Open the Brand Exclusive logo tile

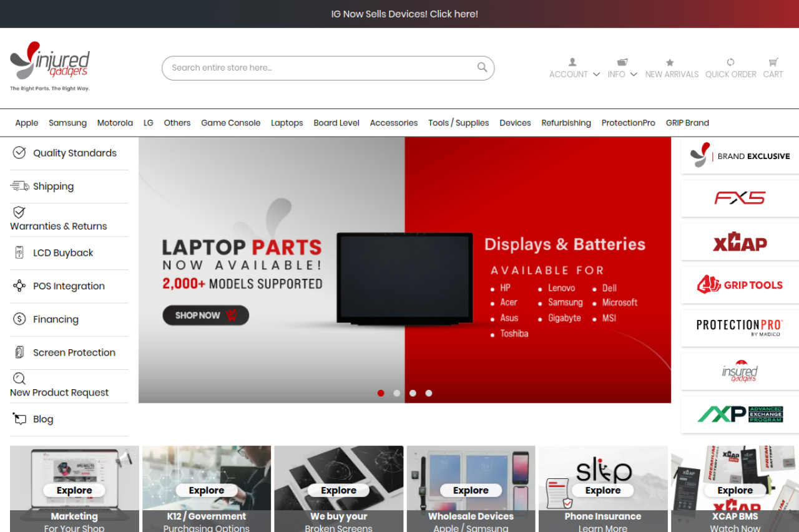click(x=740, y=156)
